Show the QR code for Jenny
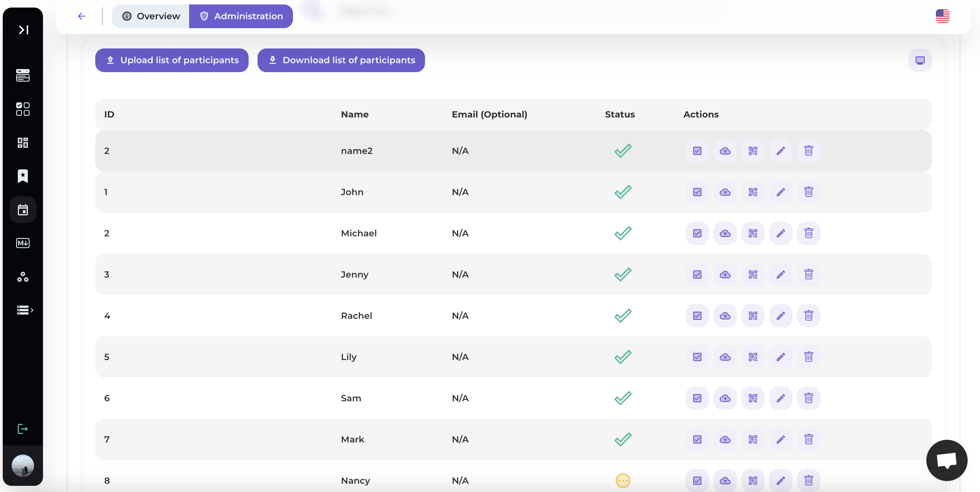 [753, 275]
